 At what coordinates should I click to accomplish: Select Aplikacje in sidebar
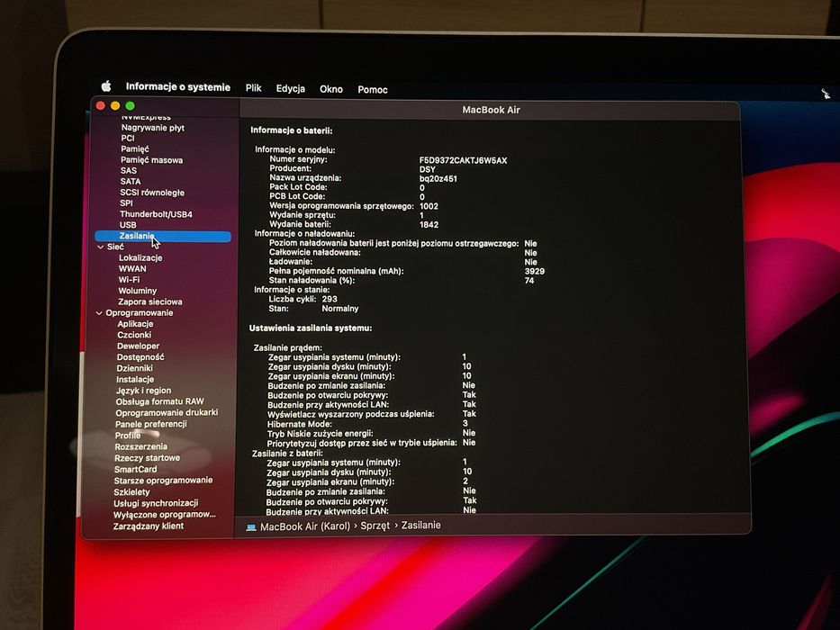pos(136,324)
